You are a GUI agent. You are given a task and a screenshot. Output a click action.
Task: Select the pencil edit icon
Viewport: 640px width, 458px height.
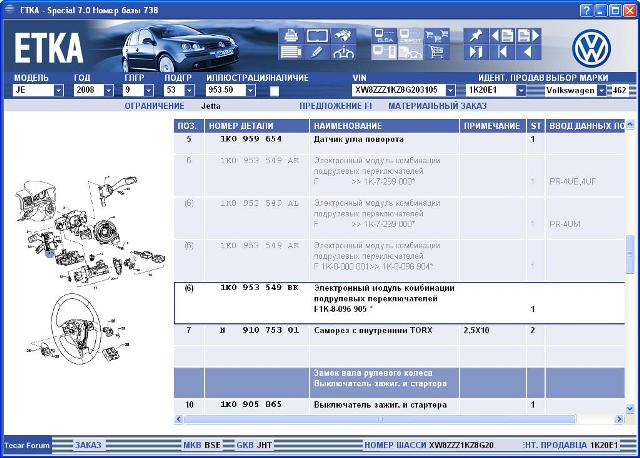tap(317, 52)
